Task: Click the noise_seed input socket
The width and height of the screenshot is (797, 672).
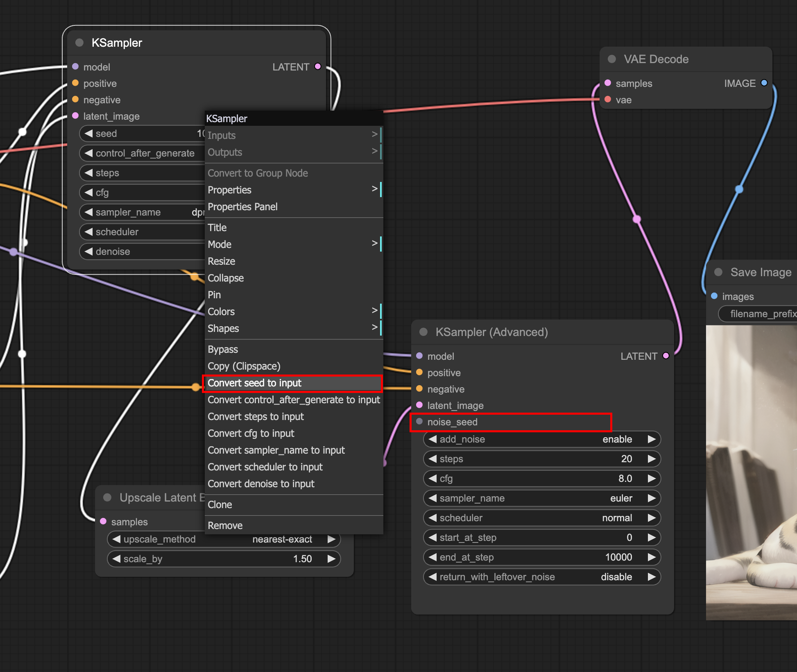Action: click(x=419, y=421)
